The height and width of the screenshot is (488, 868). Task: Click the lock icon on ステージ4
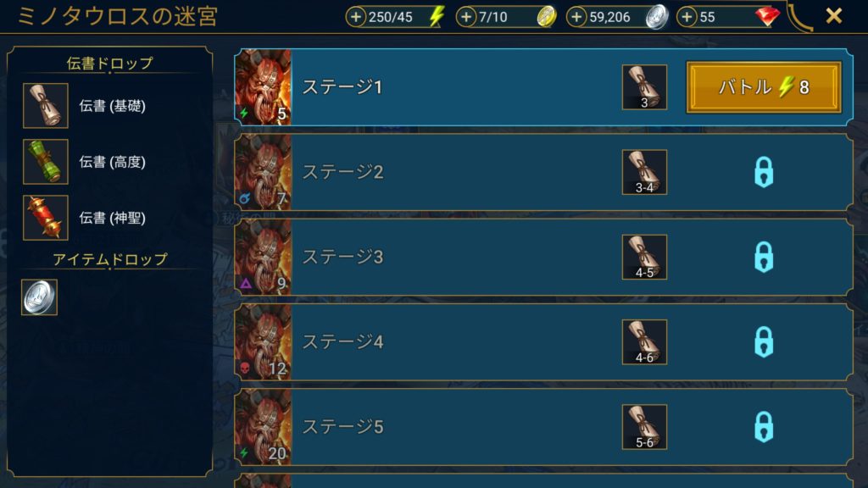764,342
